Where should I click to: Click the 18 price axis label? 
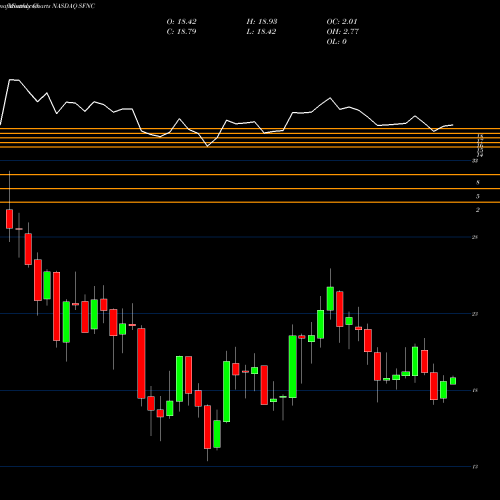475,390
